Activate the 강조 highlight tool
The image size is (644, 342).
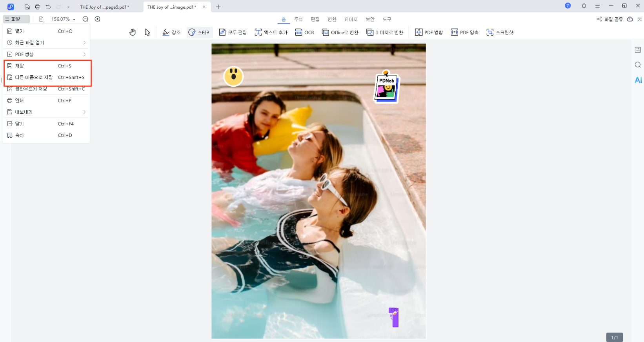tap(171, 32)
